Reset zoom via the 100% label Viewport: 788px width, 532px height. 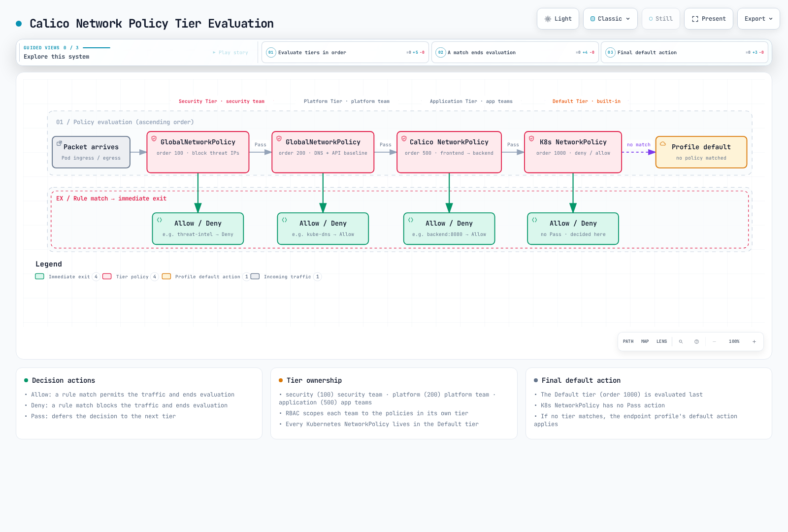click(x=734, y=341)
